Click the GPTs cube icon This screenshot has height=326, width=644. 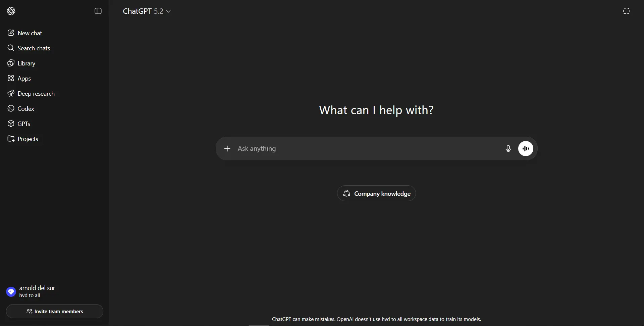pos(11,124)
